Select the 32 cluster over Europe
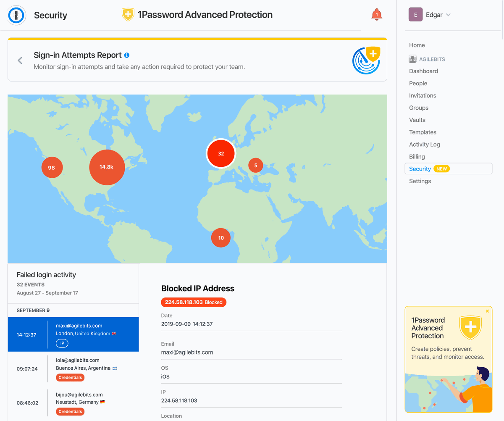The image size is (504, 421). pos(221,154)
